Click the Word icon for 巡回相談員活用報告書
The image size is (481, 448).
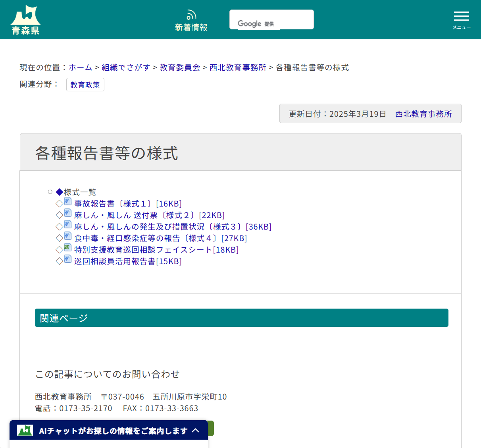pos(67,259)
